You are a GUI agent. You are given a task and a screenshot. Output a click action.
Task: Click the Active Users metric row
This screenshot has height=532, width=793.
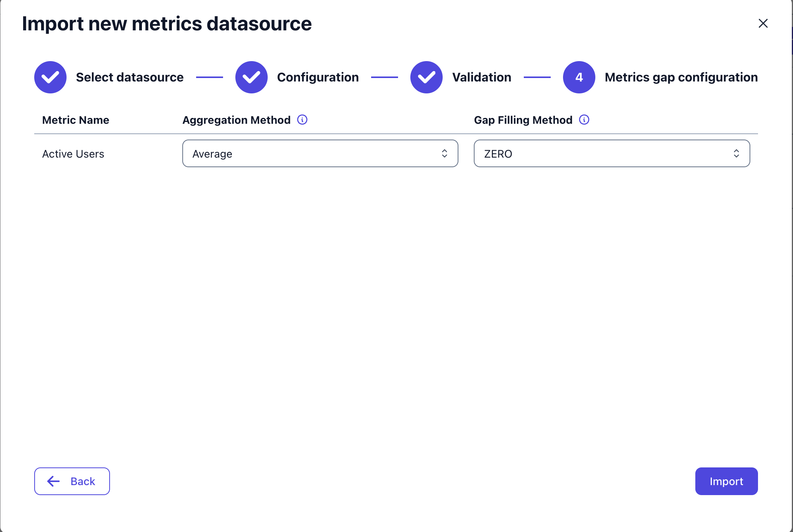tap(73, 154)
